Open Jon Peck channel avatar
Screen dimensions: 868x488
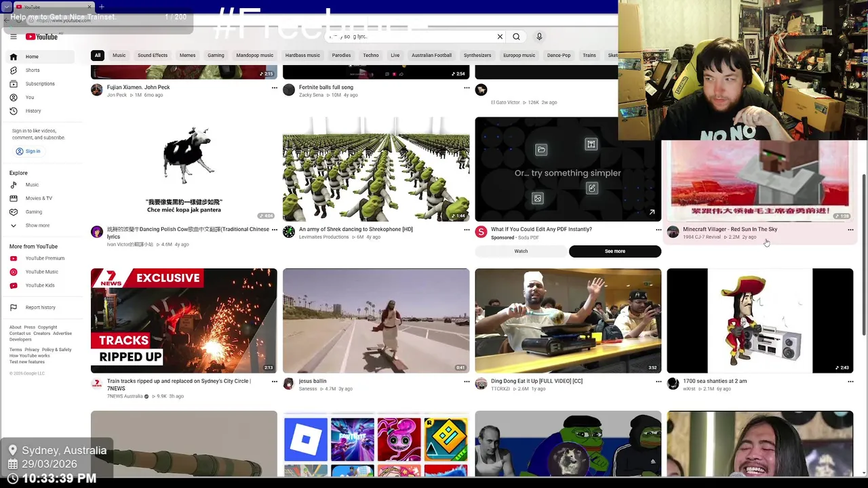click(97, 90)
